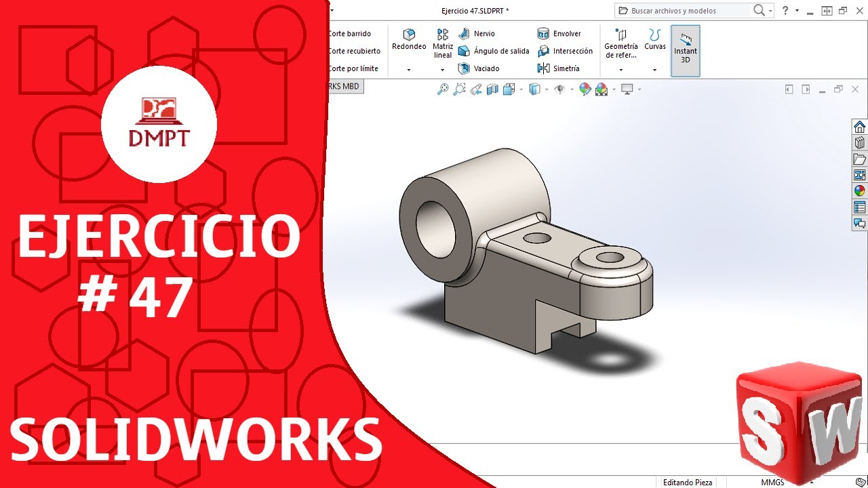Screen dimensions: 868x488
Task: Open the Design Library task pane tab
Action: pos(860,143)
